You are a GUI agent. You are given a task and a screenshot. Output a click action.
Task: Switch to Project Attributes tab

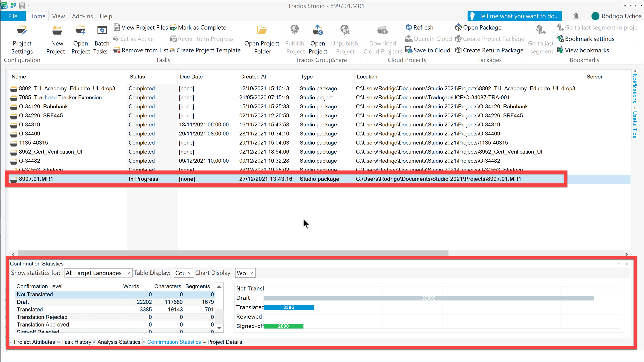coord(32,342)
